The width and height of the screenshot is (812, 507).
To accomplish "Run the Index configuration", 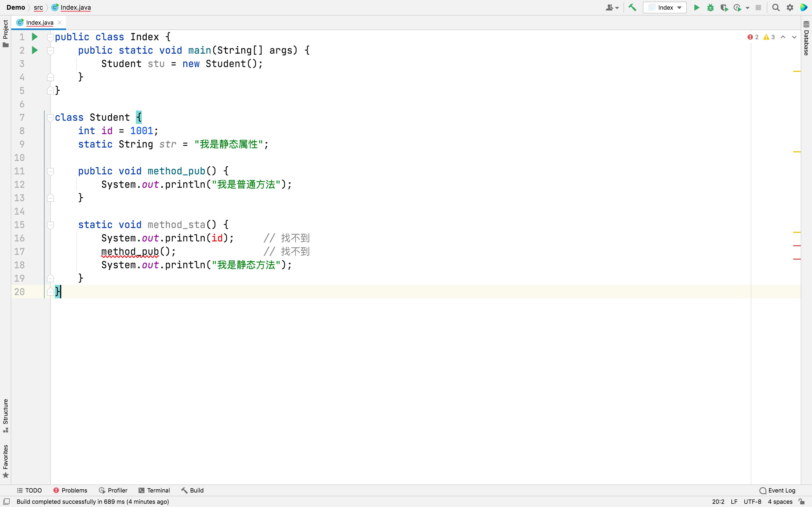I will point(697,8).
